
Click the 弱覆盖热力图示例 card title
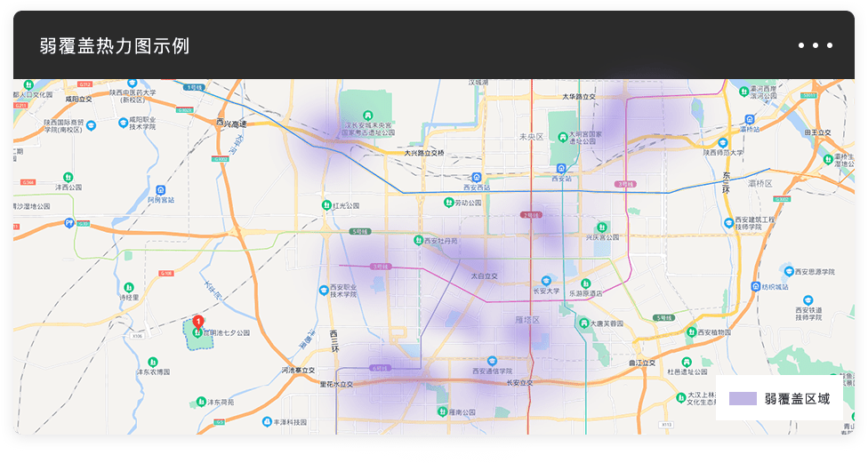click(x=115, y=46)
